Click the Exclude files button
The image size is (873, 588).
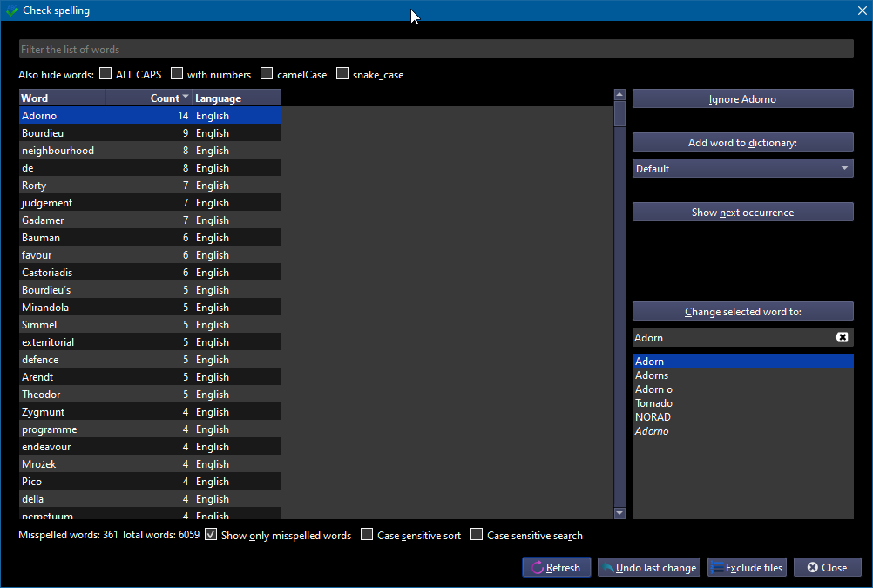748,567
